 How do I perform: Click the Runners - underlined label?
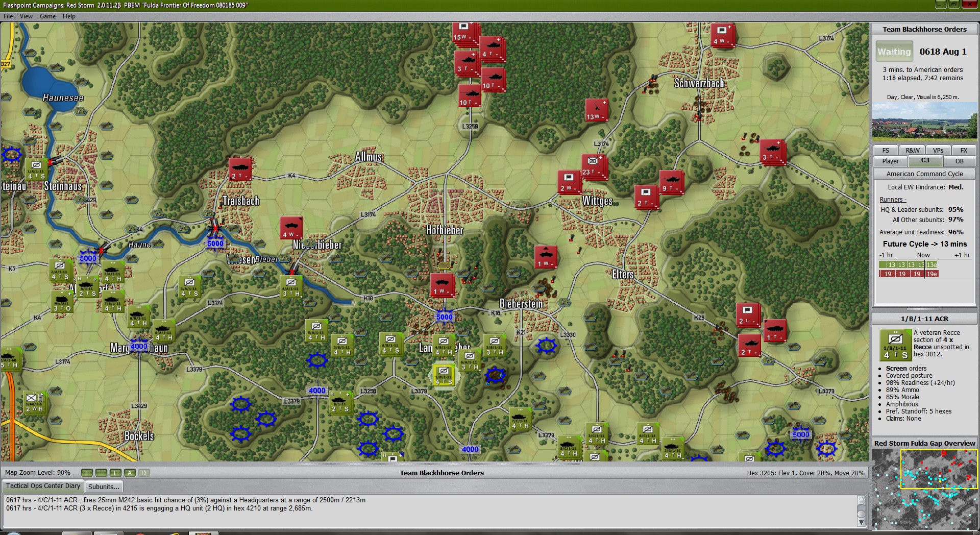tap(893, 200)
